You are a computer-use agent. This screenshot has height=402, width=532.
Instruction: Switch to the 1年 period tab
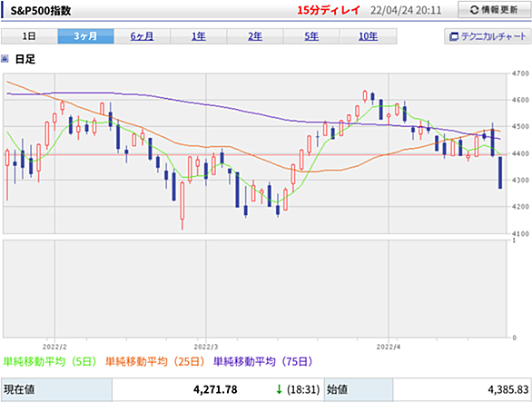tap(199, 36)
